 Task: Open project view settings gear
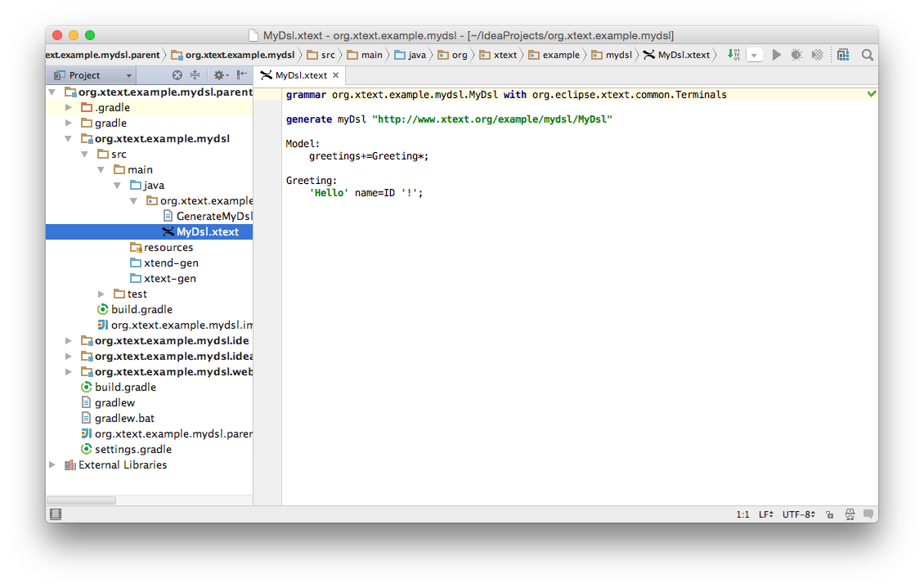221,74
